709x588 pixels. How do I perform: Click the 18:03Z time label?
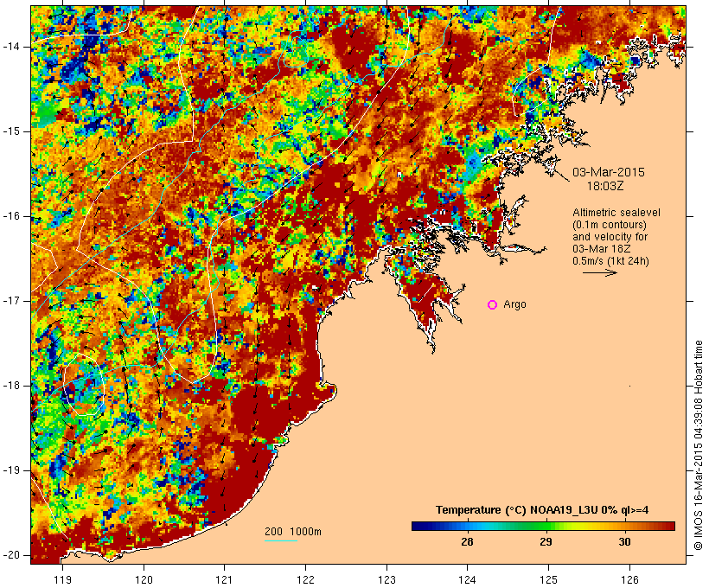click(x=605, y=186)
